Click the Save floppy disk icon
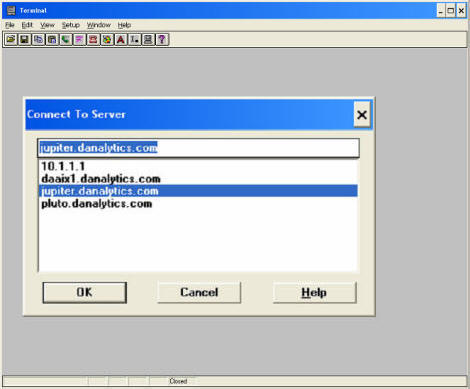This screenshot has width=470, height=389. point(24,40)
